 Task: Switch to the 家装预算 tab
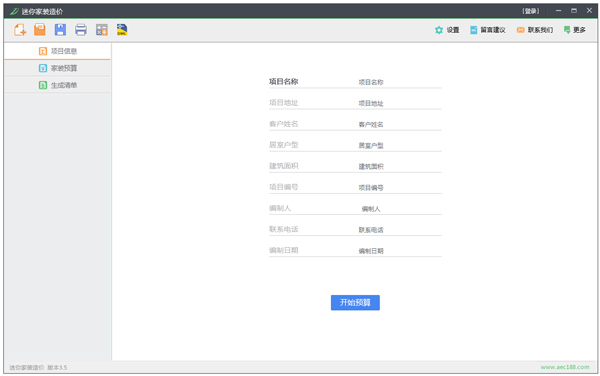point(57,68)
